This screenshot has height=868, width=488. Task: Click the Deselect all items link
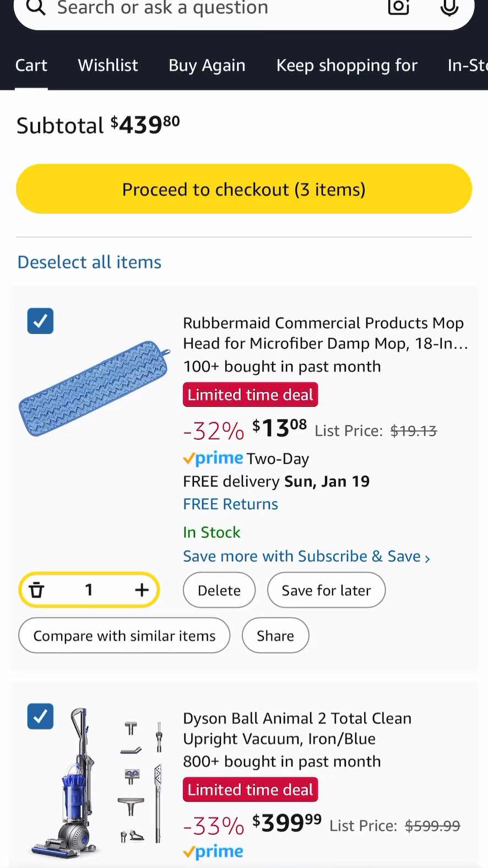pyautogui.click(x=89, y=261)
